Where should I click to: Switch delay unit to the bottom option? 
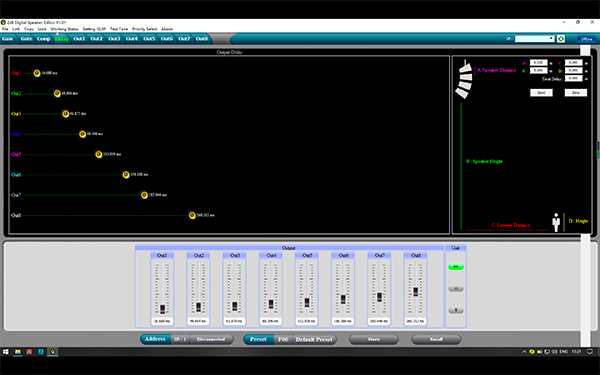456,310
